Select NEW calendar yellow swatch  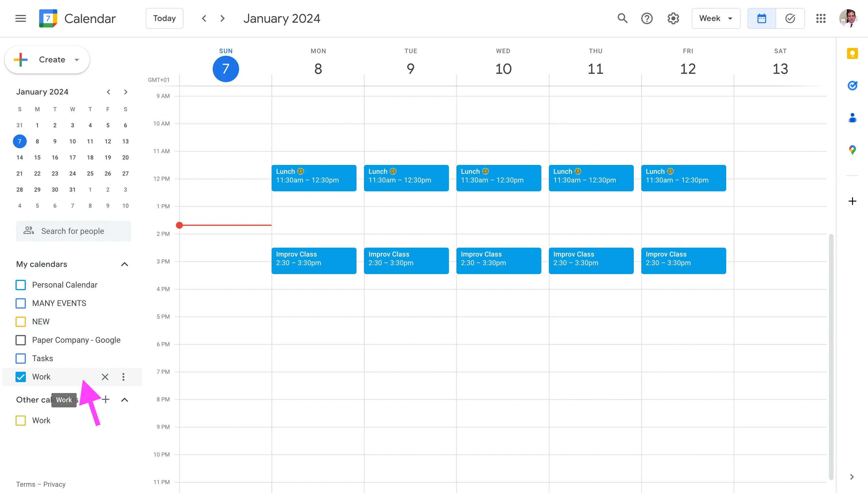click(x=21, y=322)
